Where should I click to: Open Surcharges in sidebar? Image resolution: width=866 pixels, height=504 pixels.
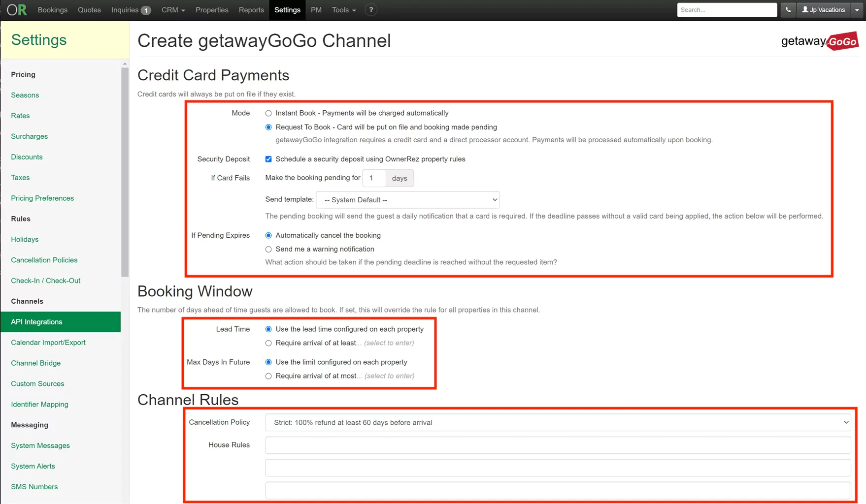(x=30, y=136)
